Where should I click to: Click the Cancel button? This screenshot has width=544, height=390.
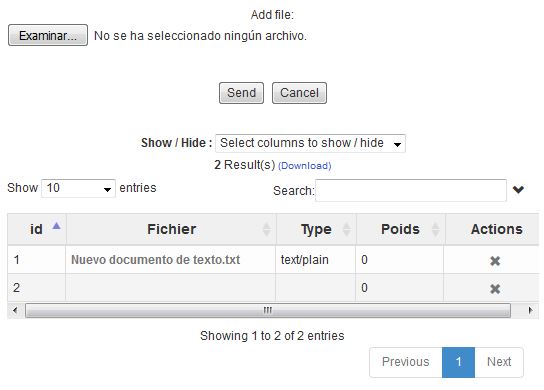(x=299, y=93)
